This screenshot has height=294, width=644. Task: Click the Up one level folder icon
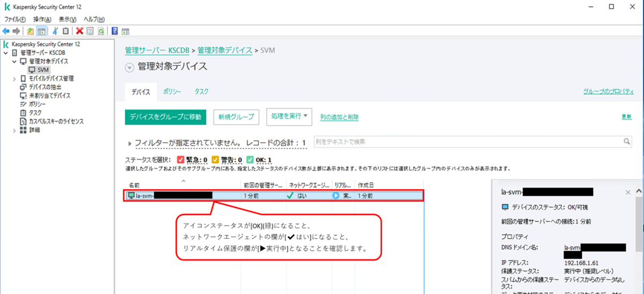click(31, 31)
